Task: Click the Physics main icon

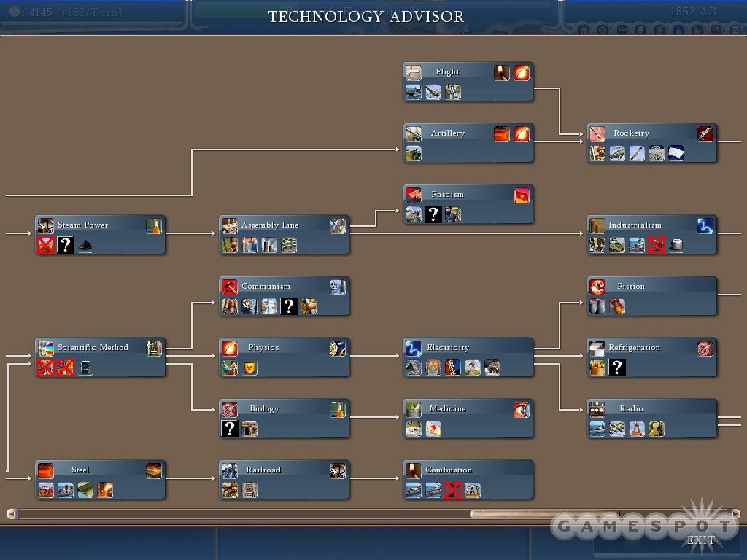Action: (230, 348)
